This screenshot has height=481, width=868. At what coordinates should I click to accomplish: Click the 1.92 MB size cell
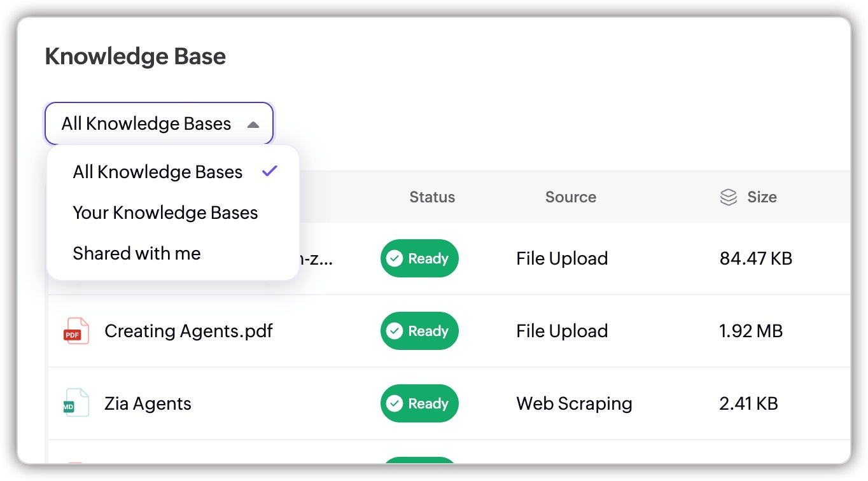coord(751,331)
